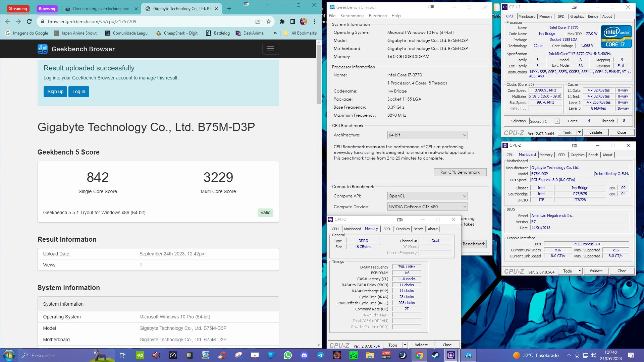Screen dimensions: 644x362
Task: Click weather 32°C Ensolarado widget
Action: click(x=536, y=355)
